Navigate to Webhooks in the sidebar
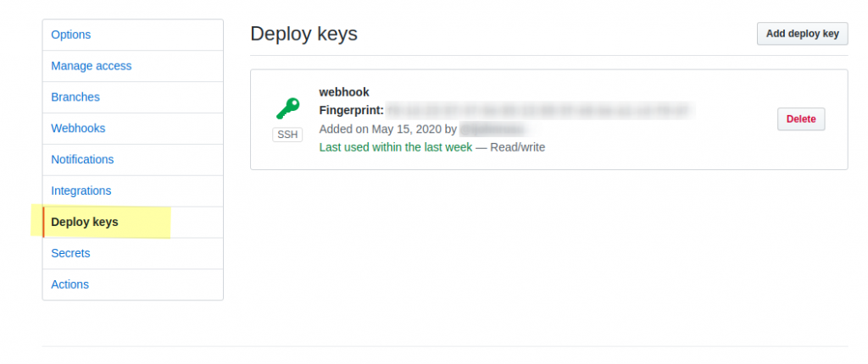The width and height of the screenshot is (868, 364). point(78,129)
